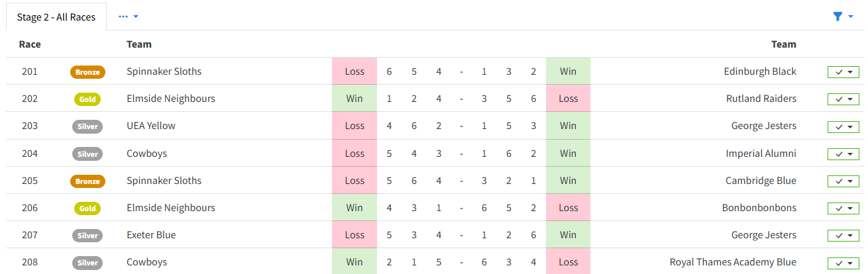Click the Royal Thames Academy Blue team
868x274 pixels.
733,262
